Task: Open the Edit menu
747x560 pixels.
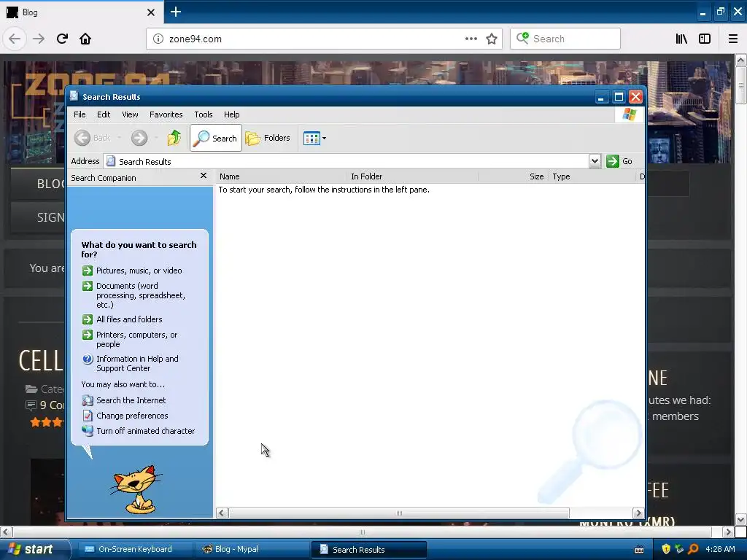Action: [x=104, y=114]
